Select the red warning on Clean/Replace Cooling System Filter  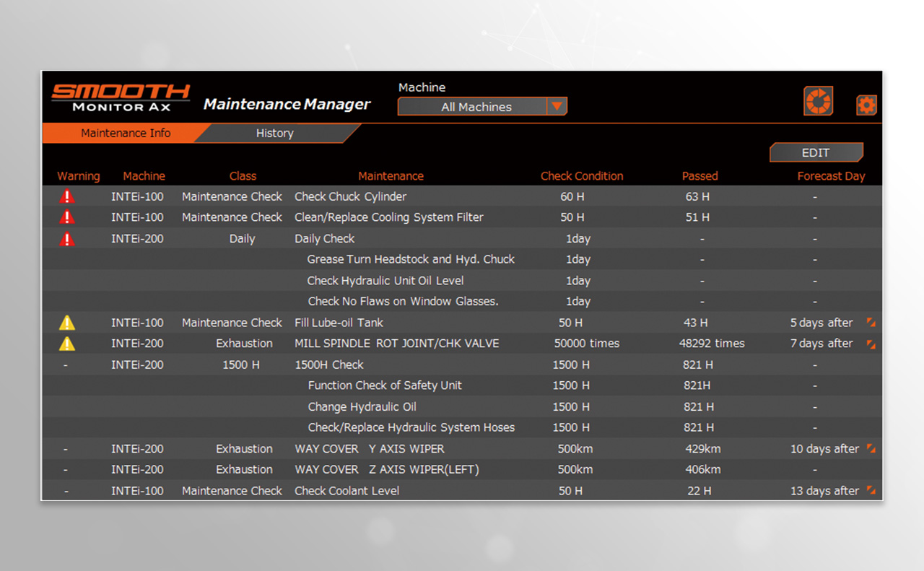click(66, 217)
